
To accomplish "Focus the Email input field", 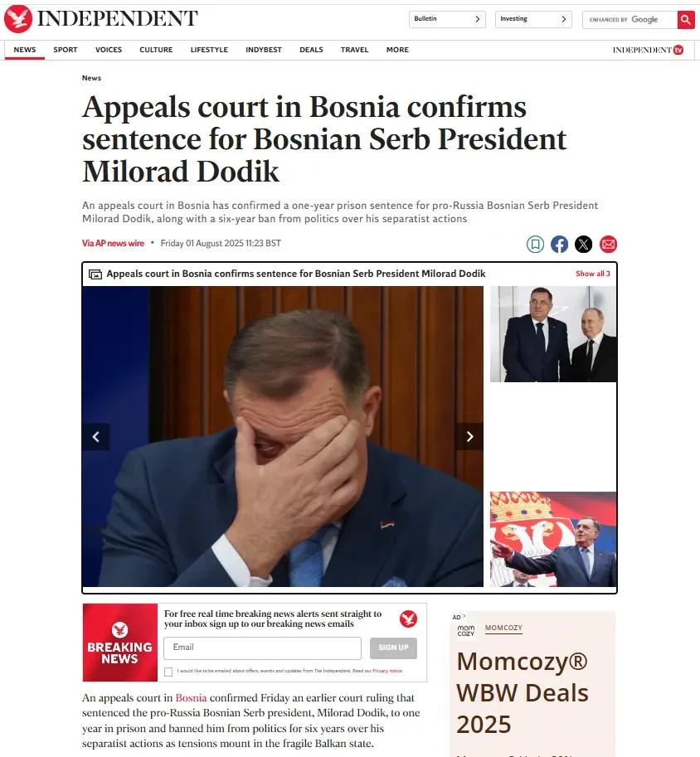I will pyautogui.click(x=262, y=648).
